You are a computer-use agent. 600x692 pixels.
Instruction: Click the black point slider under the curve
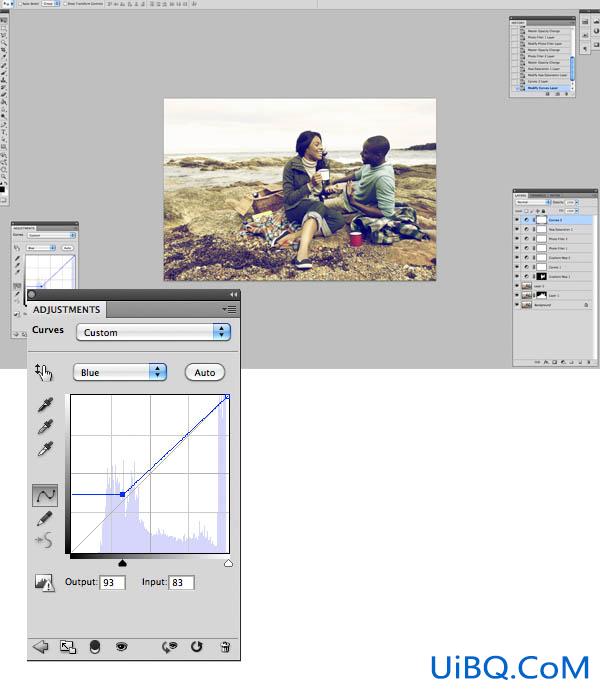tap(122, 563)
